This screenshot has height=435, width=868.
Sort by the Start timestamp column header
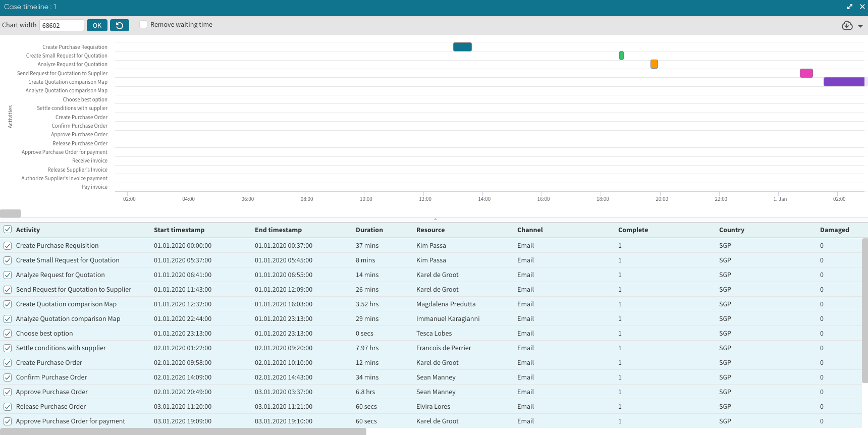coord(179,230)
